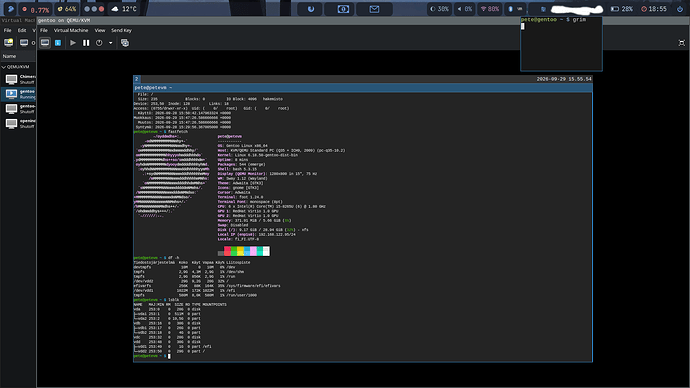This screenshot has height=388, width=690.
Task: Focus the floating grim terminal window
Action: (561, 44)
